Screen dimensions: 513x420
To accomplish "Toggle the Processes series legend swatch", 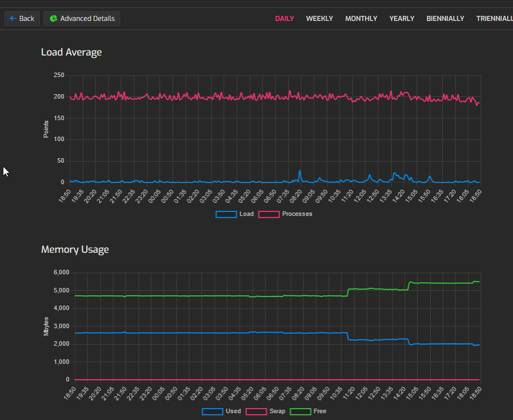I will click(269, 214).
